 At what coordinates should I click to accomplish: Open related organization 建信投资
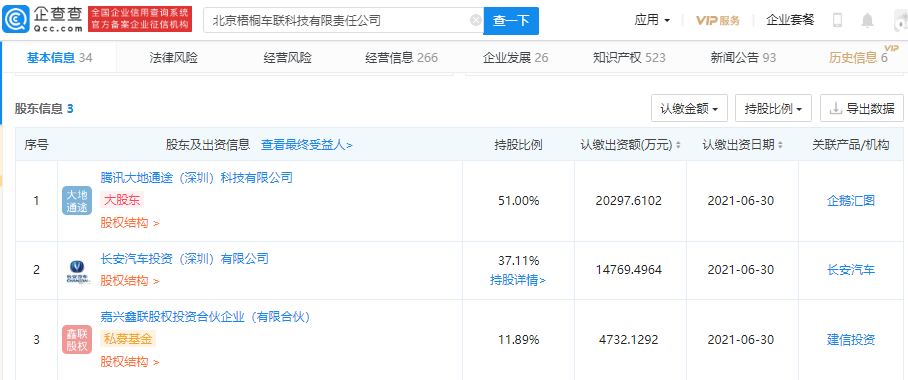[851, 340]
